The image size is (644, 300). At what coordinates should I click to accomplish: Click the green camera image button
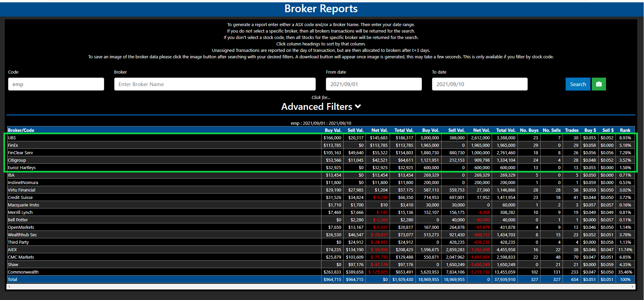[x=599, y=84]
